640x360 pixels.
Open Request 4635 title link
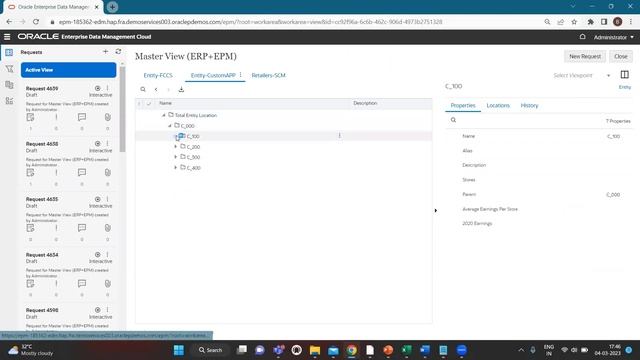pos(42,199)
